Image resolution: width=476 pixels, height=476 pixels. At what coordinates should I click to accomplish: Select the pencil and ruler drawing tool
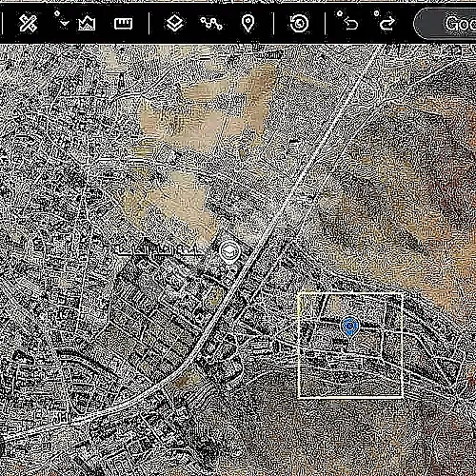pos(28,24)
